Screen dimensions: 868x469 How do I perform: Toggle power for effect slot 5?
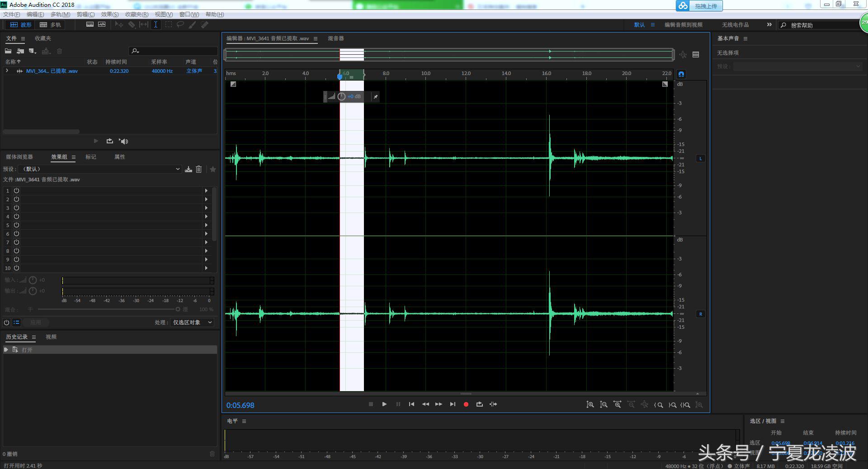tap(16, 225)
